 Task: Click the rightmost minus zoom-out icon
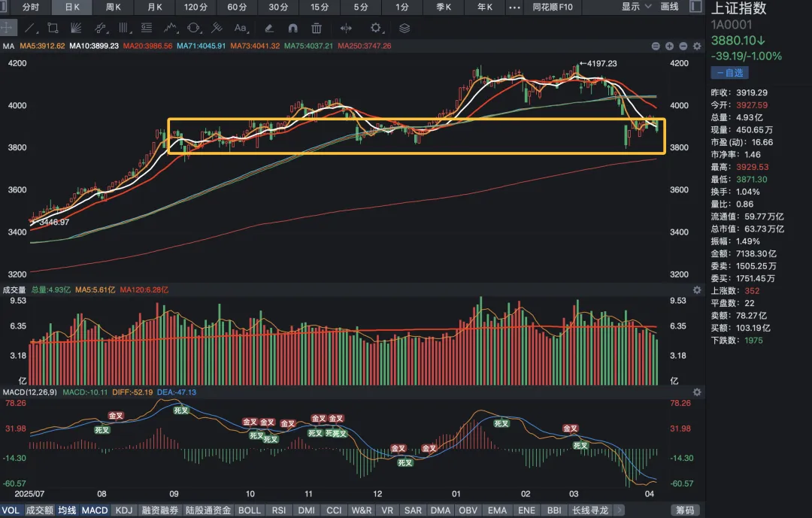683,46
